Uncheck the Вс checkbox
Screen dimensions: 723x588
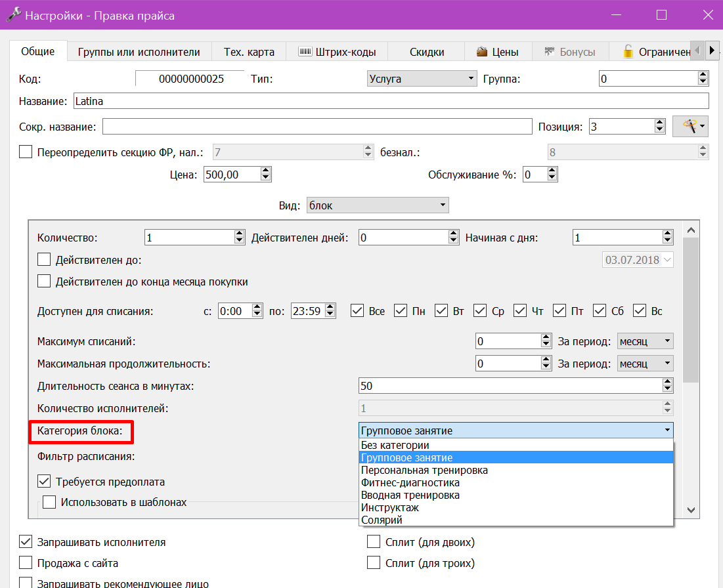[640, 310]
